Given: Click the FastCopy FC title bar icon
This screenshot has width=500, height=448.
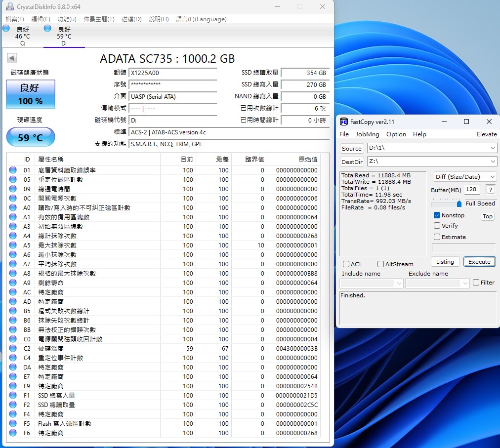Looking at the screenshot, I should [344, 122].
